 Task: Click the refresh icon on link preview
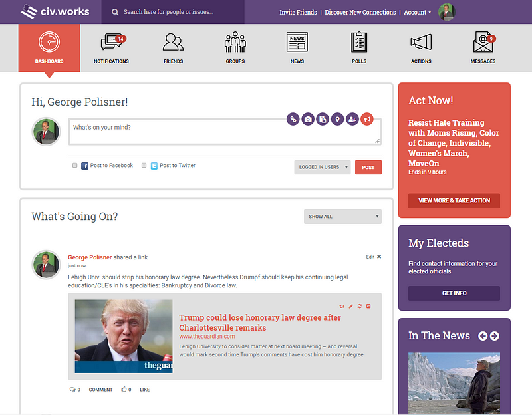359,306
